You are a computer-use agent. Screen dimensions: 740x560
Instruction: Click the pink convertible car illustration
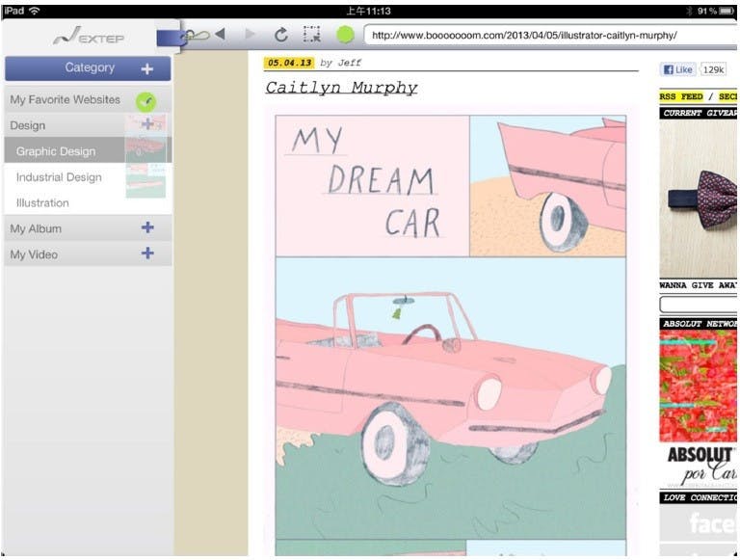tap(451, 398)
